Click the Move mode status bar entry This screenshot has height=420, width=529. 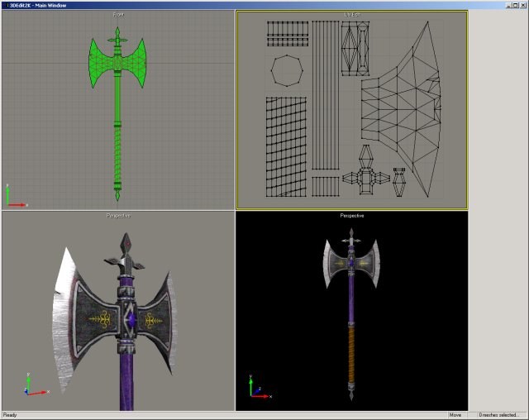pos(455,415)
